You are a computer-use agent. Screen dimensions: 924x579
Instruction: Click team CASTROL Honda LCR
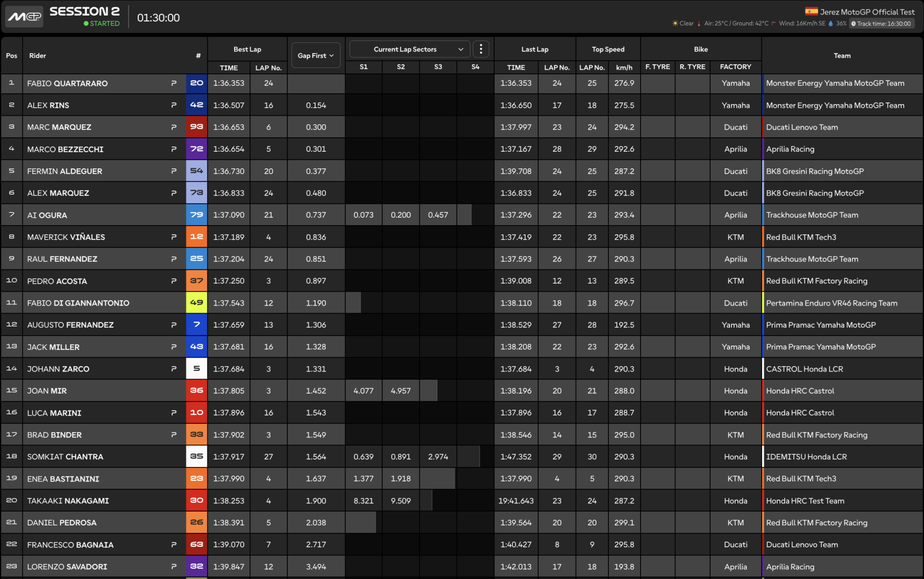pos(804,369)
